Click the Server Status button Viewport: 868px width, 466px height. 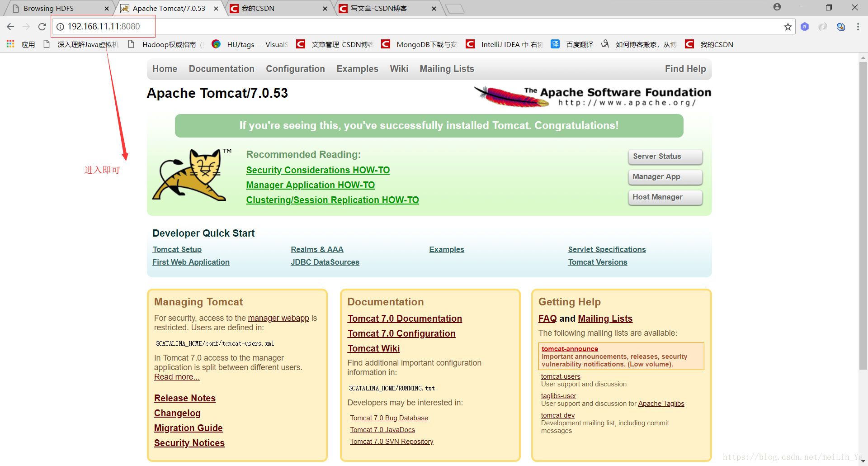665,157
